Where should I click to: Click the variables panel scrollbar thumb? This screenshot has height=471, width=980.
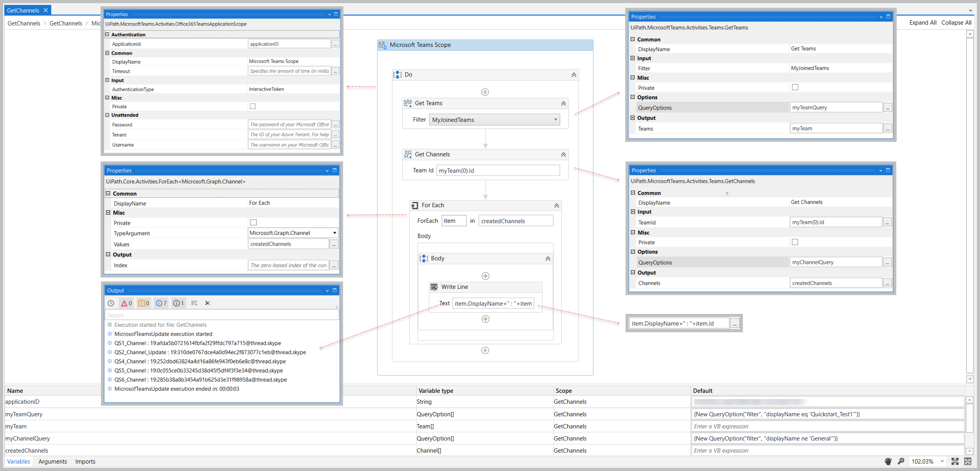pyautogui.click(x=969, y=418)
